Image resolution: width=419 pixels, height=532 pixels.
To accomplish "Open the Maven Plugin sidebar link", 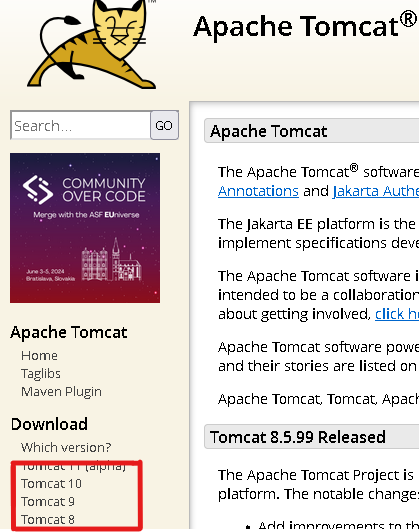I will click(61, 392).
